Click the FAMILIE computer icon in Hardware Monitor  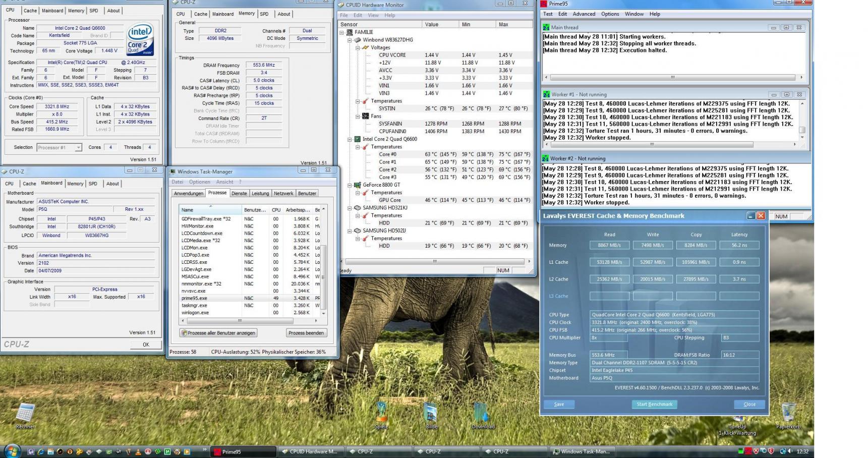(350, 32)
